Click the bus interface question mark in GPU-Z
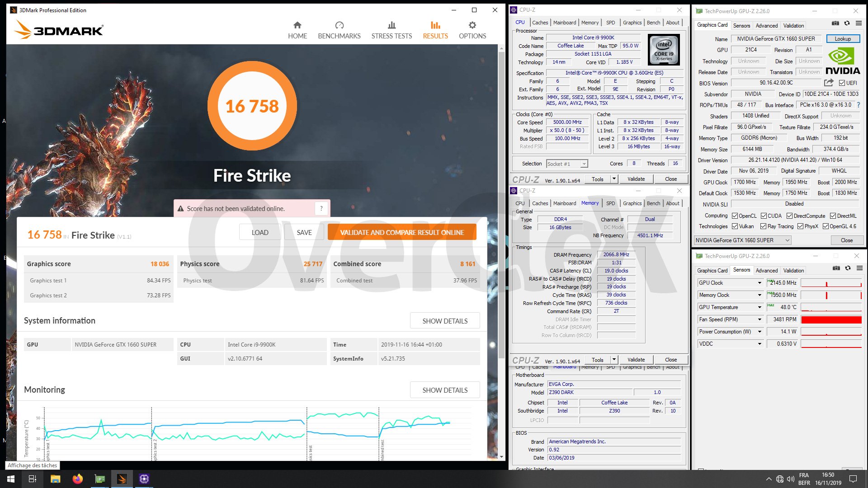 click(x=859, y=105)
